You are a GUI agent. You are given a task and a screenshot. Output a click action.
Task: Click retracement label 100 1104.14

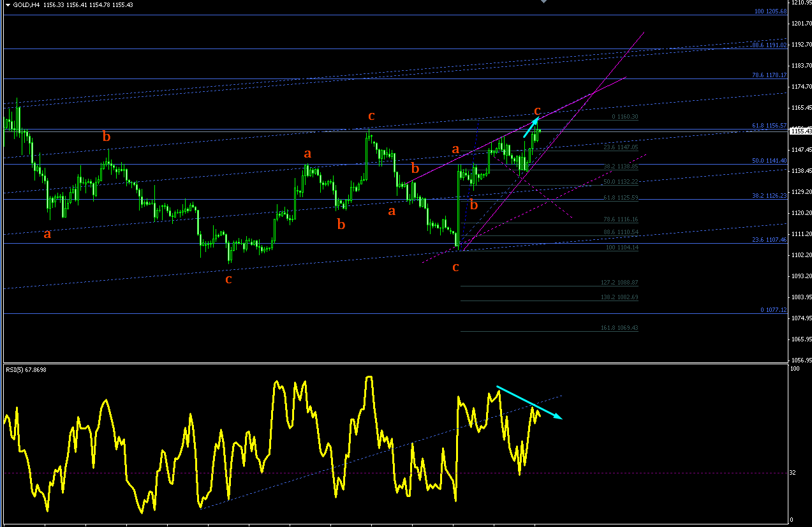click(x=622, y=248)
